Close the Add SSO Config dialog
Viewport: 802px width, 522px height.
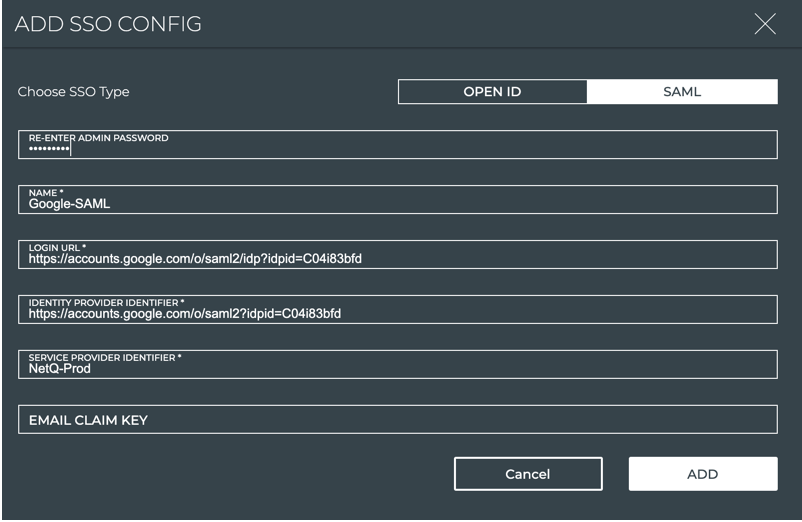[765, 24]
